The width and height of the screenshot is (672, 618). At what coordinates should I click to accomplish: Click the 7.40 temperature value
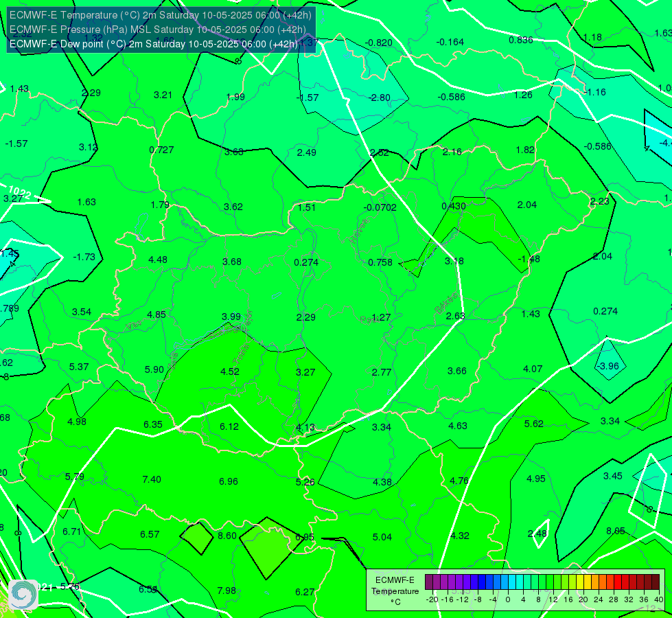click(152, 479)
